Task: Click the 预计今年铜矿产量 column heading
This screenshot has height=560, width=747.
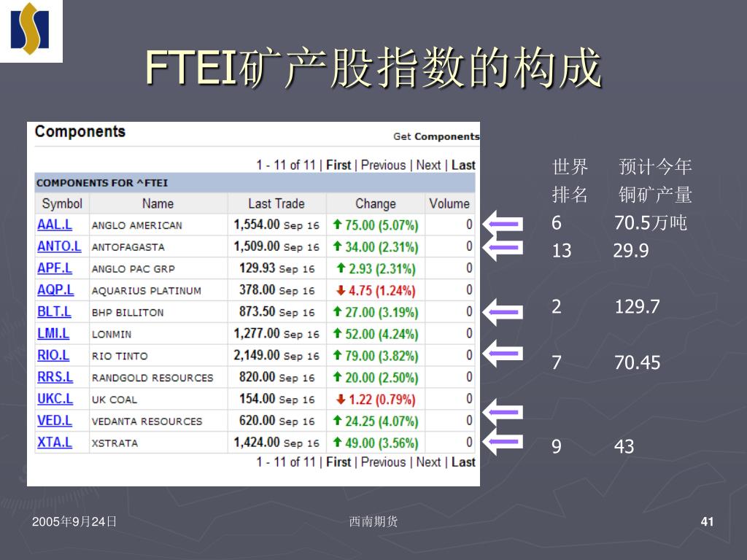Action: 655,181
